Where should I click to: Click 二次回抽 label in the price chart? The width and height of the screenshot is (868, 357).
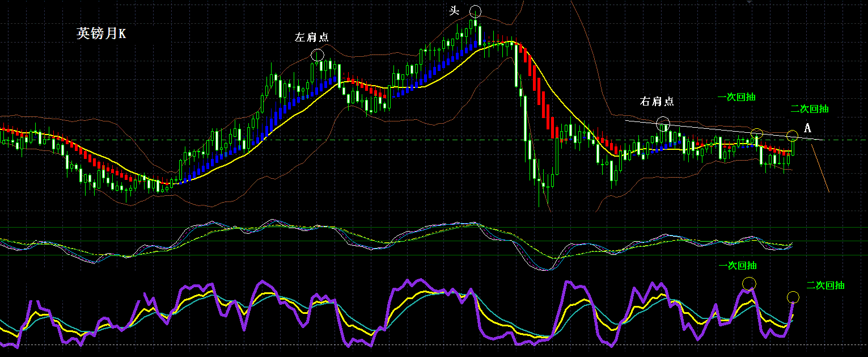pos(810,108)
